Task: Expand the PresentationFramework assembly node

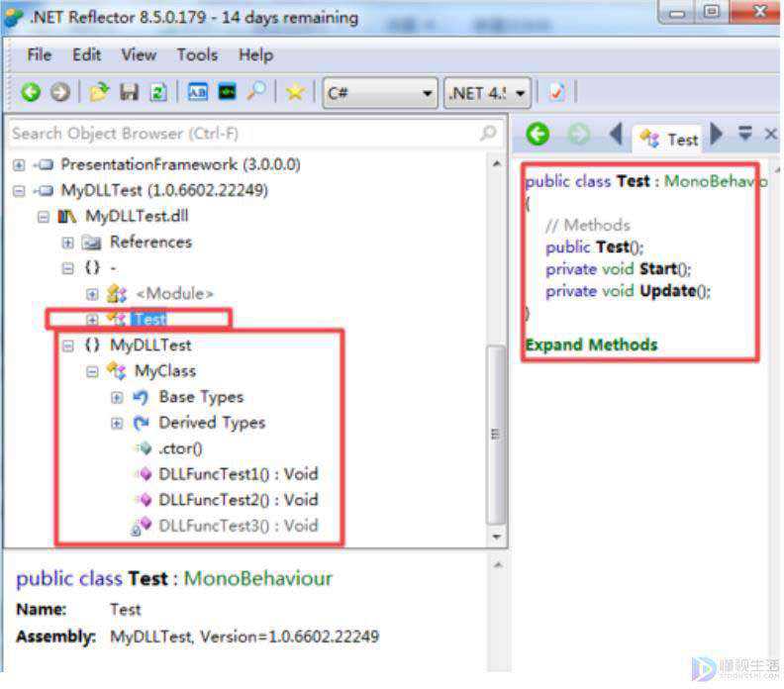Action: click(x=19, y=164)
